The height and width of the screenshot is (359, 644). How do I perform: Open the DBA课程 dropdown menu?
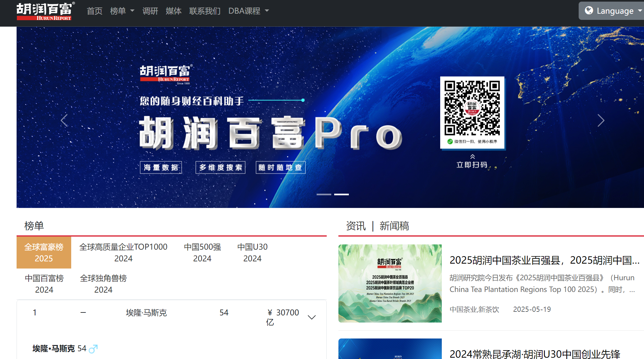[248, 11]
